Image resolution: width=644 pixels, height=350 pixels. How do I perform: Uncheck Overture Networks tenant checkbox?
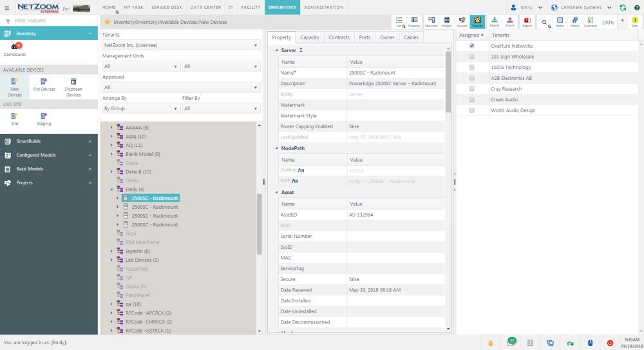coord(472,46)
